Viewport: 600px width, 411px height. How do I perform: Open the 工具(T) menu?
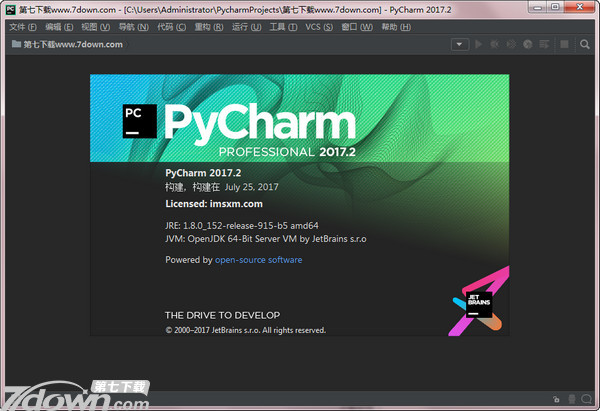(283, 27)
